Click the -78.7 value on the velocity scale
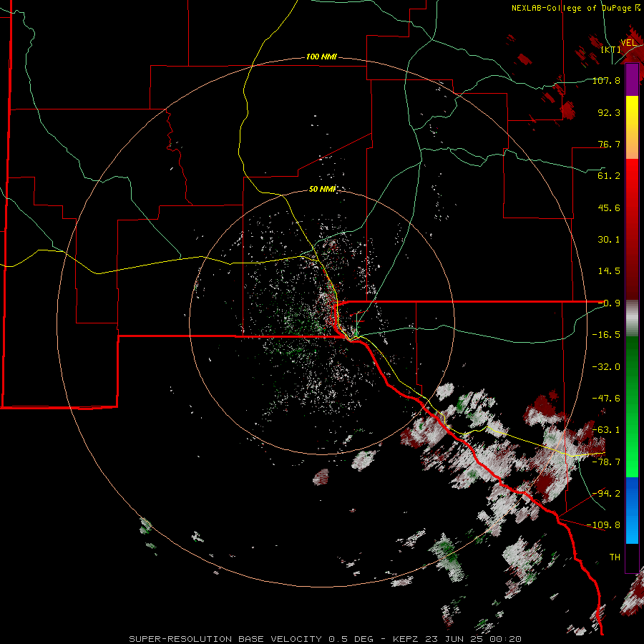 coord(606,462)
